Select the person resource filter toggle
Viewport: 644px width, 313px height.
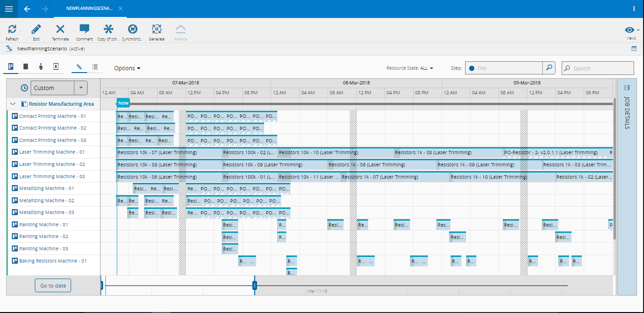pyautogui.click(x=41, y=67)
